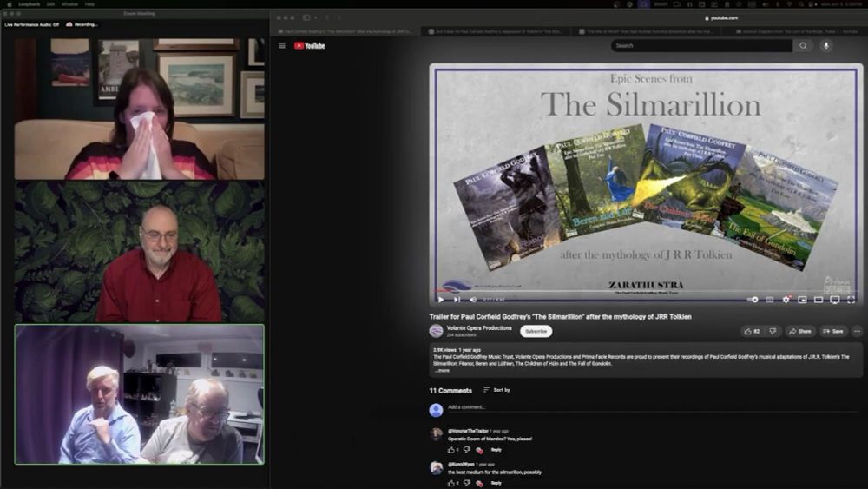The image size is (868, 489).
Task: Click the video progress bar
Action: pyautogui.click(x=646, y=291)
